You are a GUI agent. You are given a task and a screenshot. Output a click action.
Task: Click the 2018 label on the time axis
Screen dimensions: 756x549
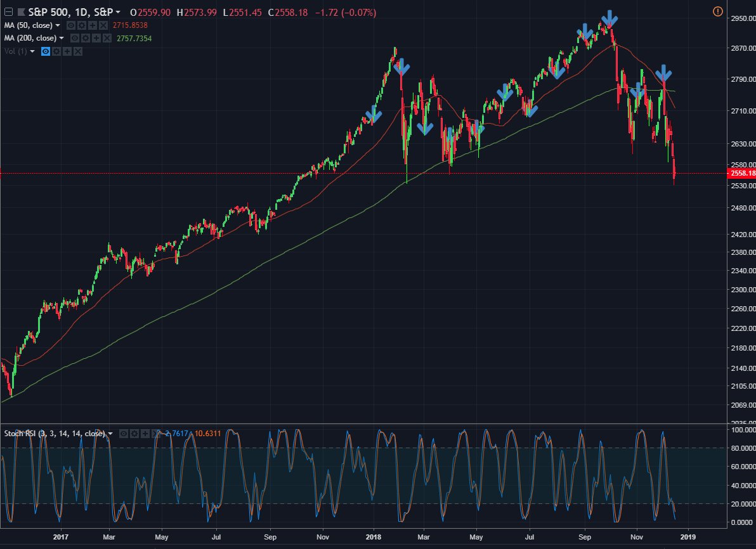[x=373, y=537]
